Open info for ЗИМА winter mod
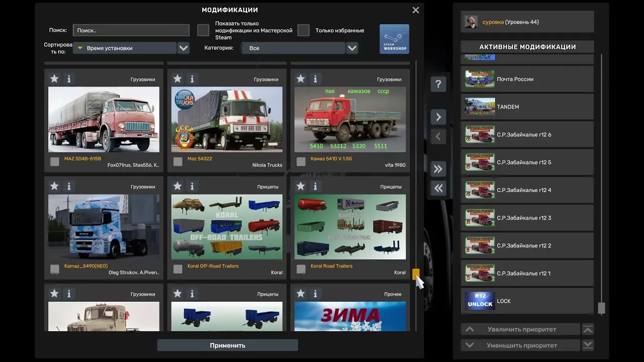The height and width of the screenshot is (362, 644). pos(315,294)
